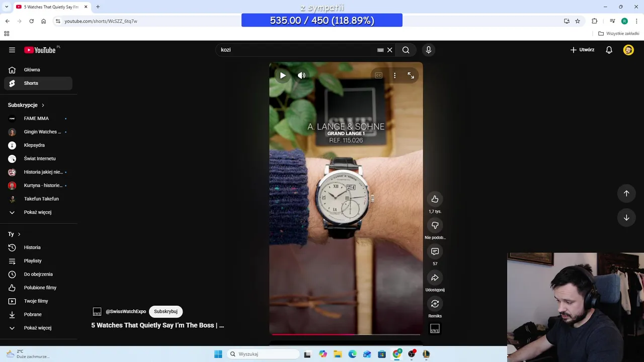
Task: Clear the search text with the X
Action: (x=389, y=50)
